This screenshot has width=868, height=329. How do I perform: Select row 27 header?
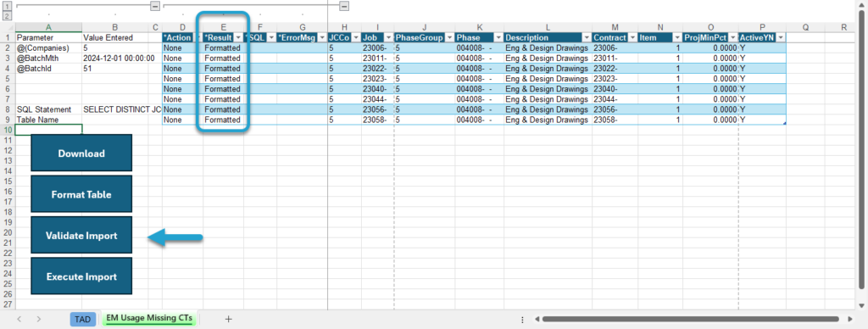[x=8, y=304]
